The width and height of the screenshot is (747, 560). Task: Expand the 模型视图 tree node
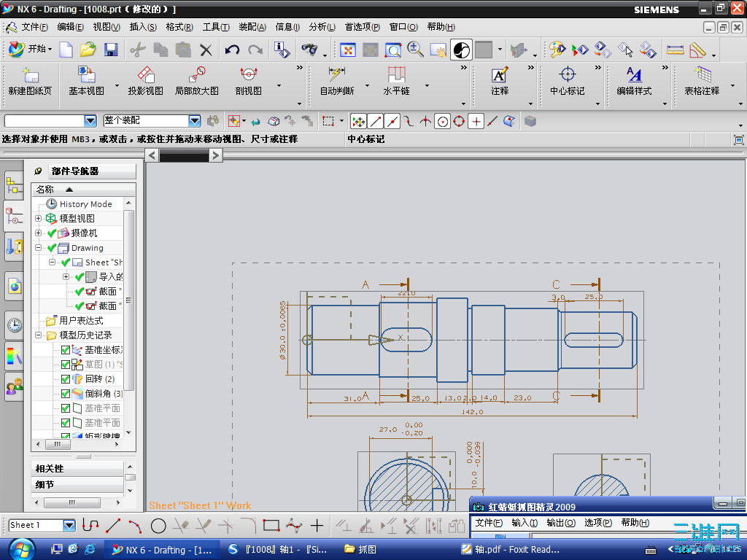(39, 219)
